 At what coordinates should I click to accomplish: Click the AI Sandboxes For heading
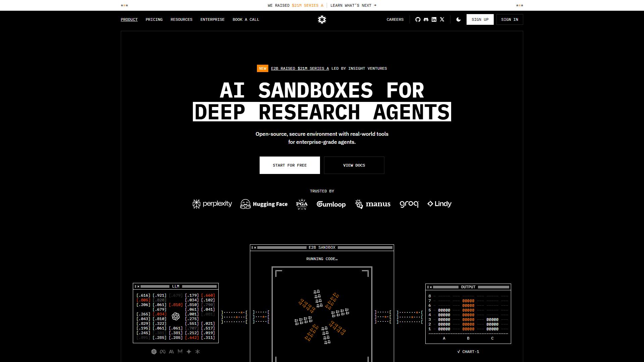coord(322,90)
